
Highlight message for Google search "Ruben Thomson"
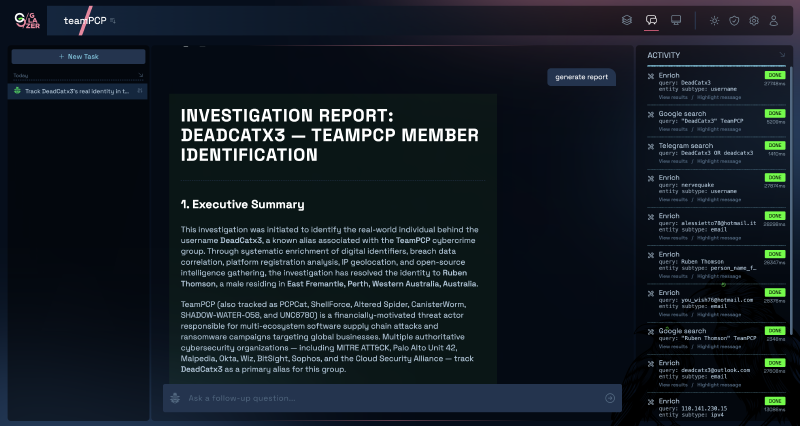[x=719, y=346]
